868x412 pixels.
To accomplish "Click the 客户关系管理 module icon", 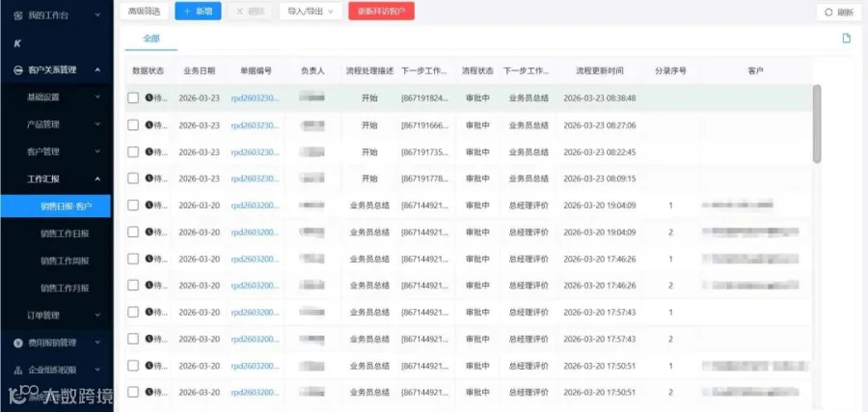I will [x=18, y=69].
